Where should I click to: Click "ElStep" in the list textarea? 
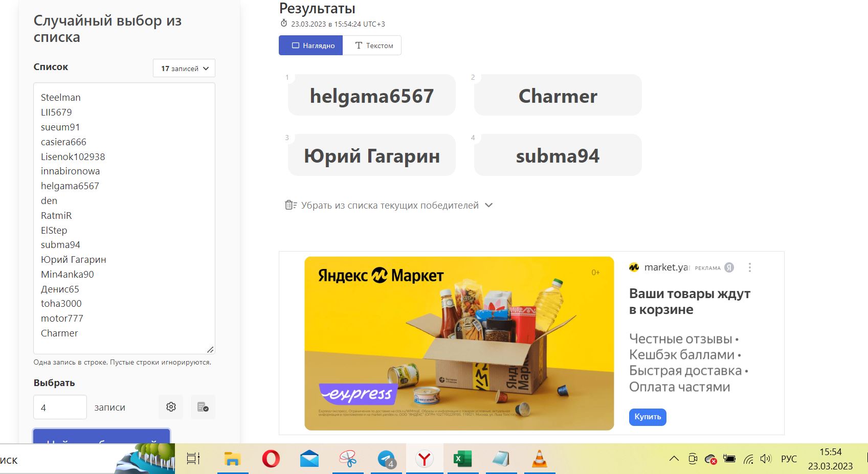coord(54,230)
